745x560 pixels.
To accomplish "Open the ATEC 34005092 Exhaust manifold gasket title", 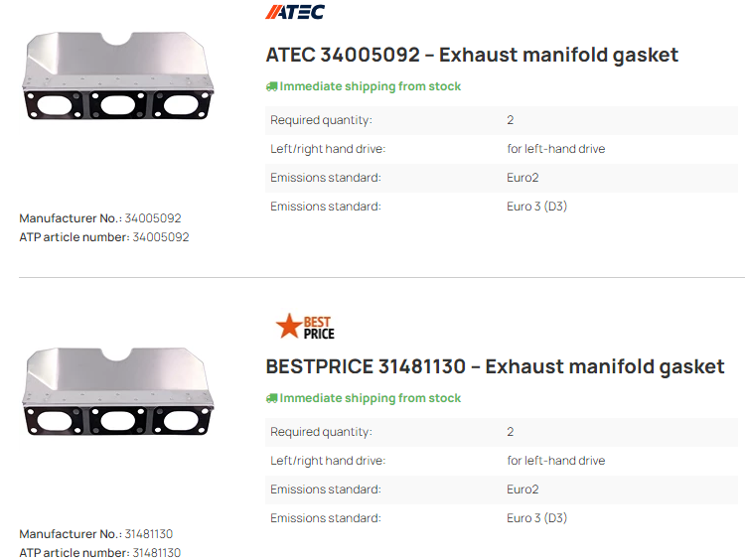I will coord(472,55).
